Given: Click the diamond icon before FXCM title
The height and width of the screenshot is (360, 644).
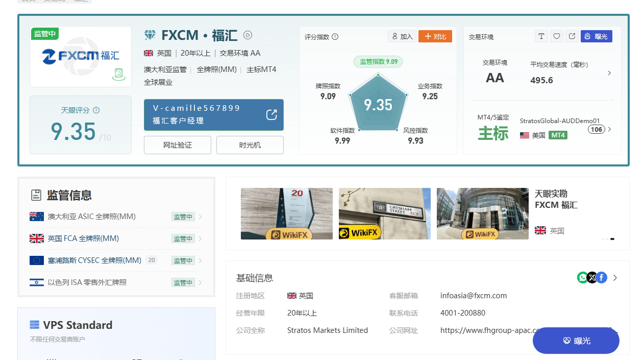Looking at the screenshot, I should 150,35.
